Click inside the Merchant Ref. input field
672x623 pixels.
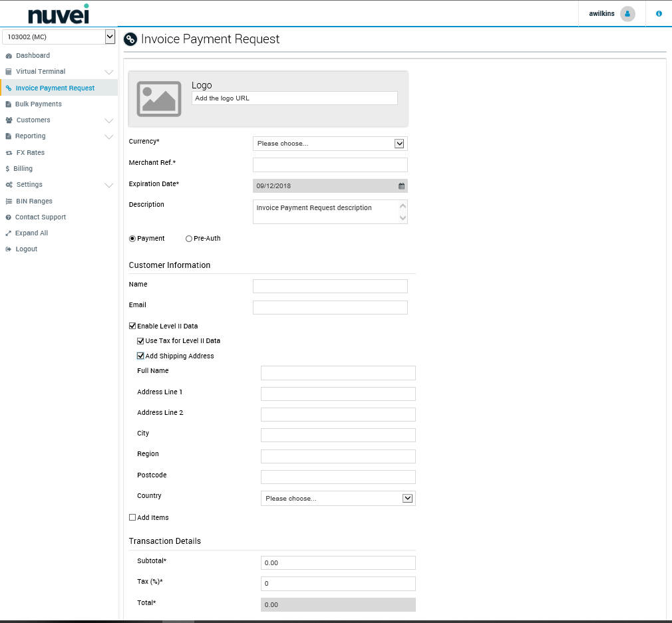pos(330,164)
